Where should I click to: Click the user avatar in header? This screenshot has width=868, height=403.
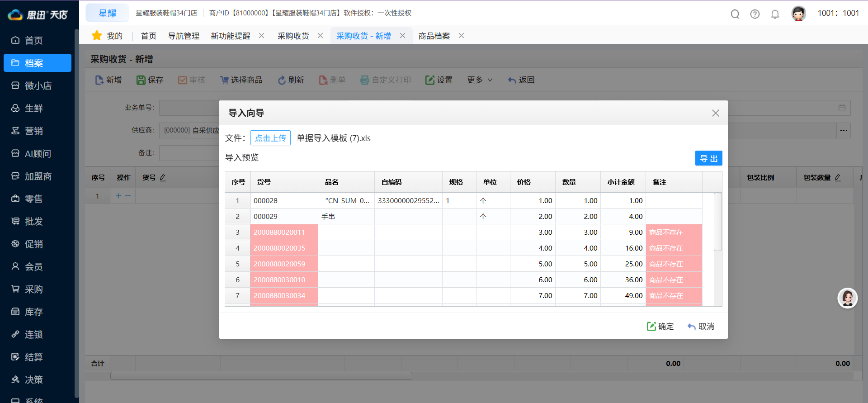point(799,14)
